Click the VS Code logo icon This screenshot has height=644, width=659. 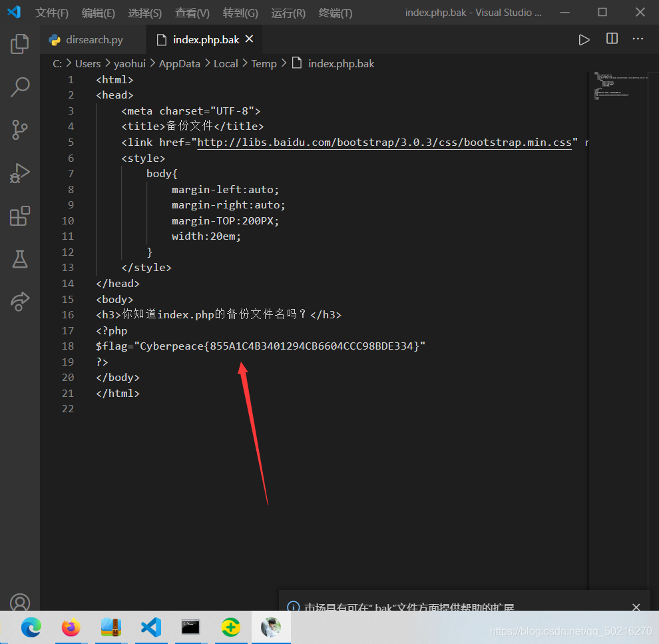[14, 12]
